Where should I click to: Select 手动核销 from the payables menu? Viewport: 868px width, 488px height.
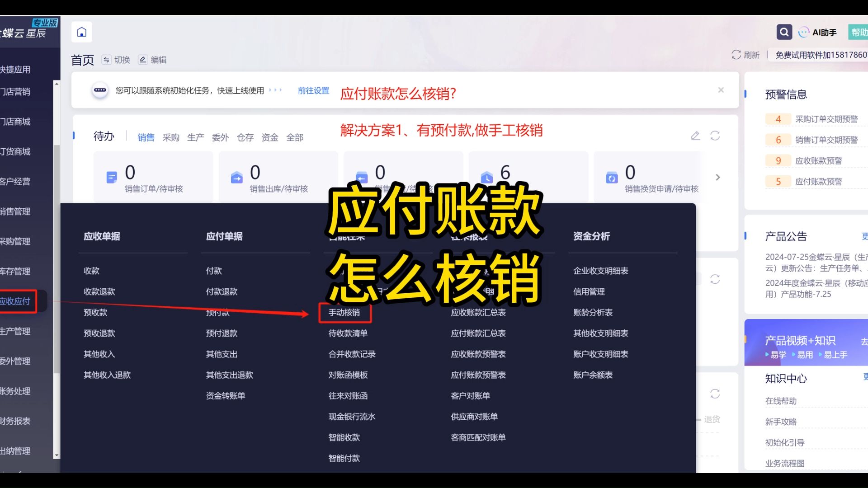[344, 312]
